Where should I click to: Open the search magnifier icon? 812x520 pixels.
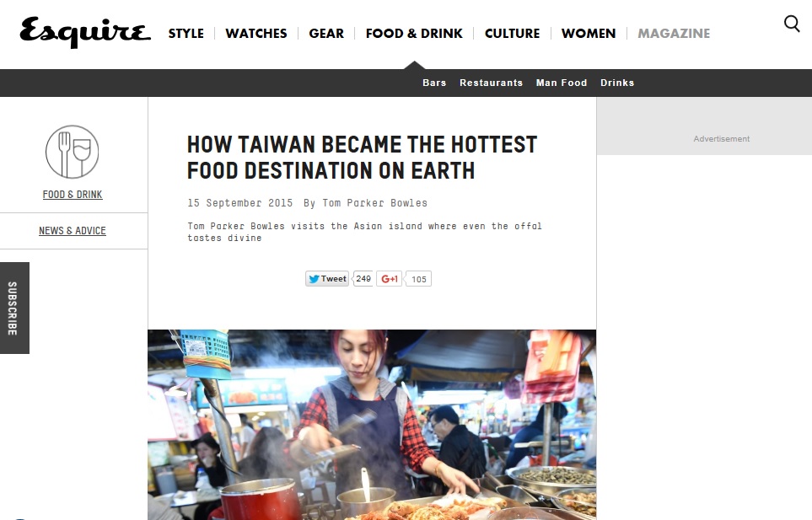coord(792,24)
